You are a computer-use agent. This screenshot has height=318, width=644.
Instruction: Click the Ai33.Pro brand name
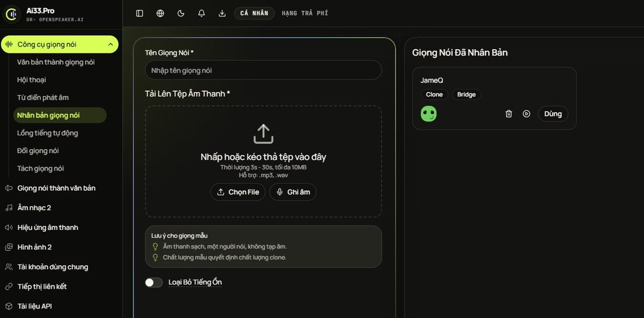click(40, 11)
